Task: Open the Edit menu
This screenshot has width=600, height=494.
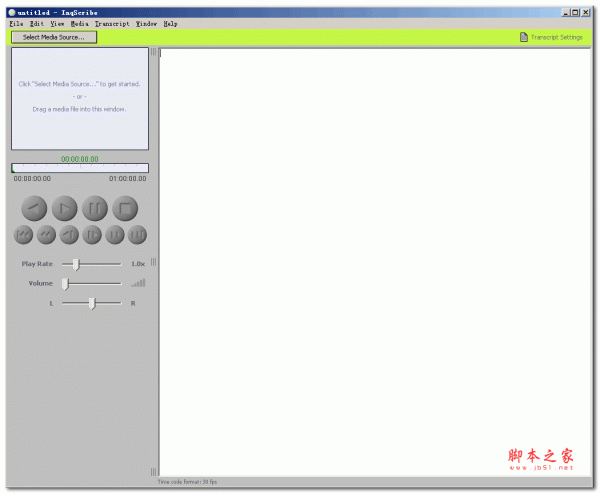Action: point(37,24)
